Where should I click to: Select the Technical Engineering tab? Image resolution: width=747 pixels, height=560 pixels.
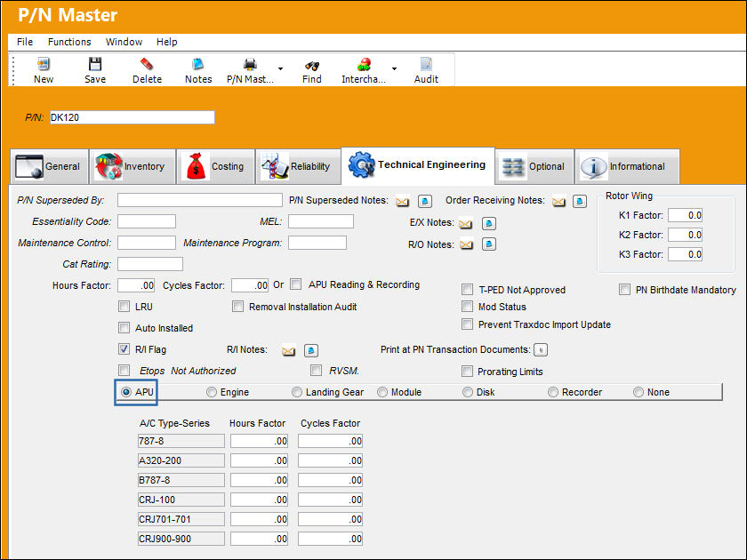click(418, 165)
